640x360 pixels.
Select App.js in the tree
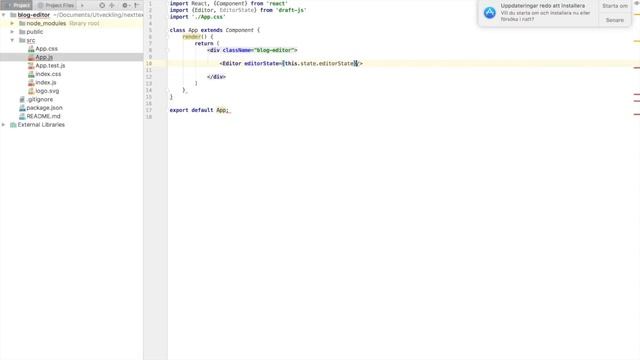tap(44, 57)
